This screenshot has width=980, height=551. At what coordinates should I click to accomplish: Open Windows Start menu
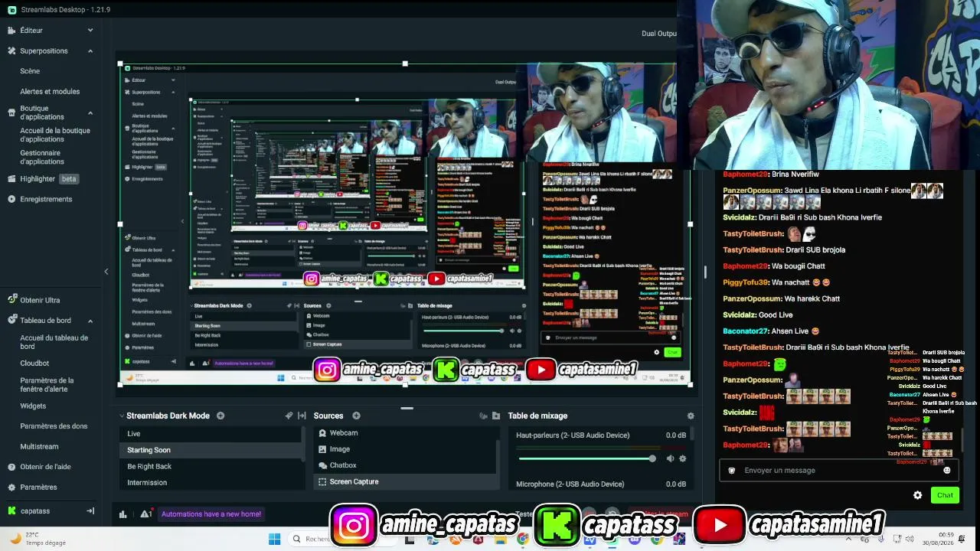(x=274, y=539)
